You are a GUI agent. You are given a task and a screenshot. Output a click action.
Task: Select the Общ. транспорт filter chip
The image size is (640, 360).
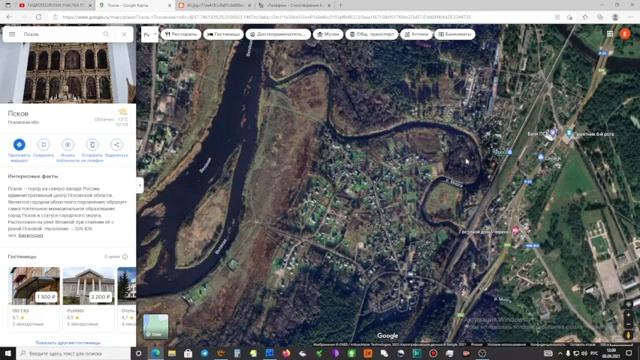[372, 34]
